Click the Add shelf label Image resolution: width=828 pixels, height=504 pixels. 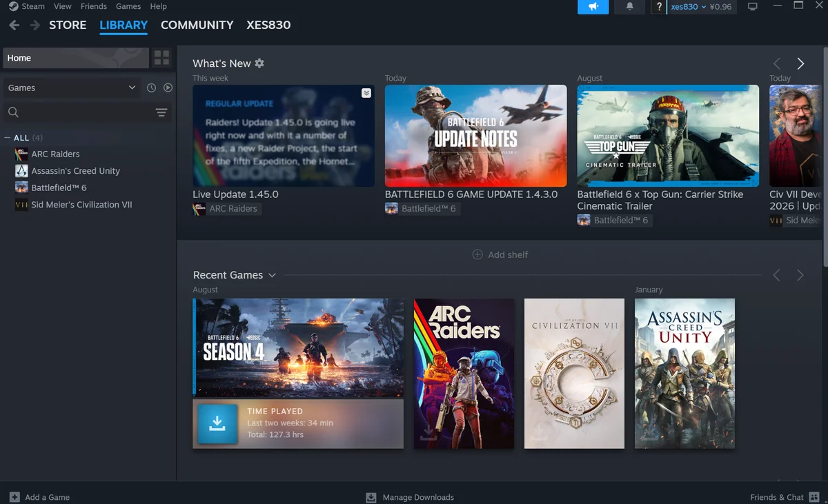click(x=508, y=254)
